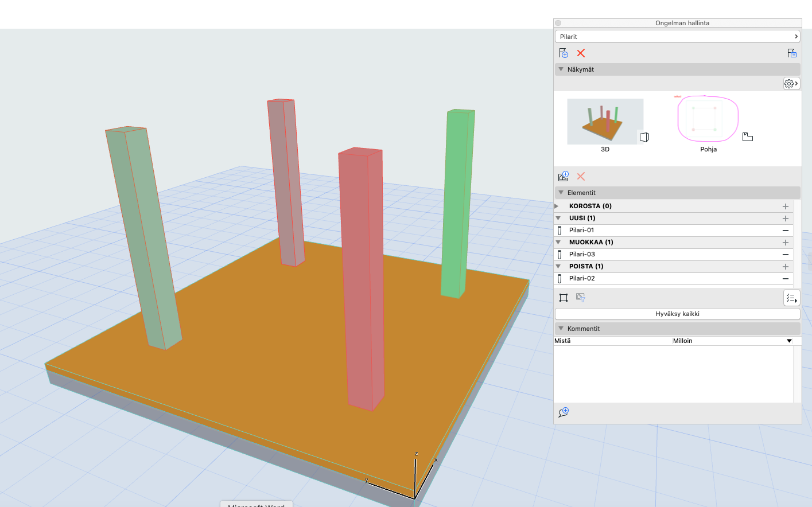Click the select elements icon below element list
812x507 pixels.
[x=564, y=298]
